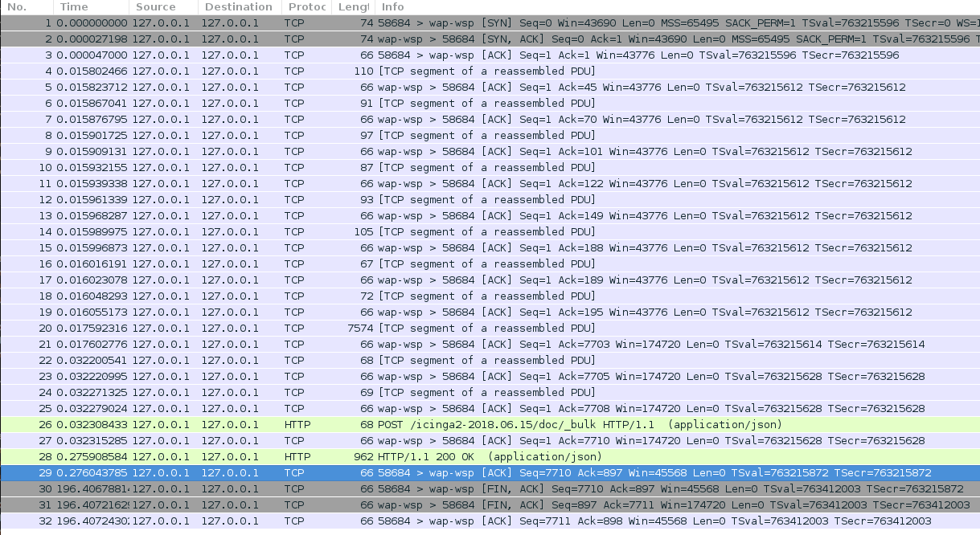Image resolution: width=980 pixels, height=535 pixels.
Task: Sort by the Protocol column header
Action: pyautogui.click(x=307, y=7)
